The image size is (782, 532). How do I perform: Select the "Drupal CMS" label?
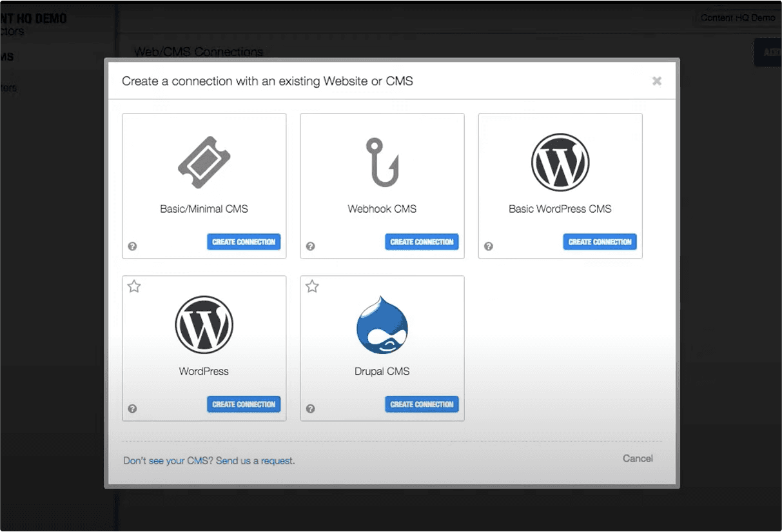point(382,371)
